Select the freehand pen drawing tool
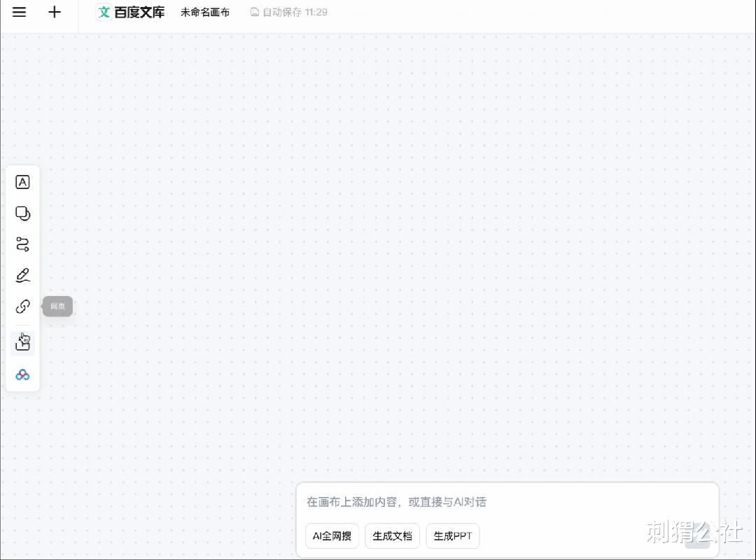The image size is (756, 560). pos(22,275)
